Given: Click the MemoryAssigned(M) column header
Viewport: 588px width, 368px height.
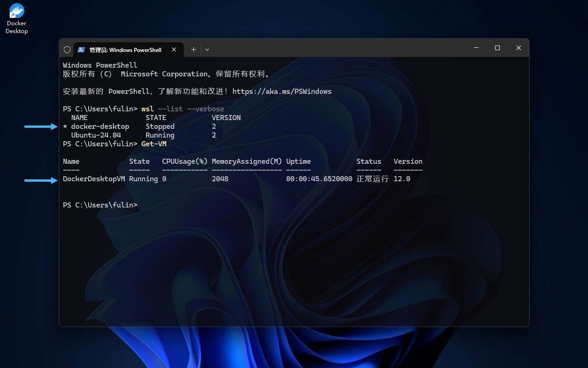Looking at the screenshot, I should point(247,161).
